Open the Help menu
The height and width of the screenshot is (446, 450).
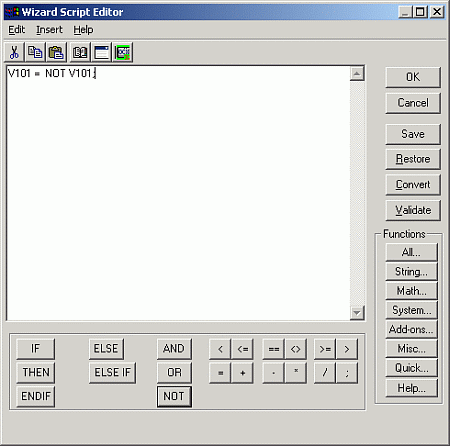(83, 30)
